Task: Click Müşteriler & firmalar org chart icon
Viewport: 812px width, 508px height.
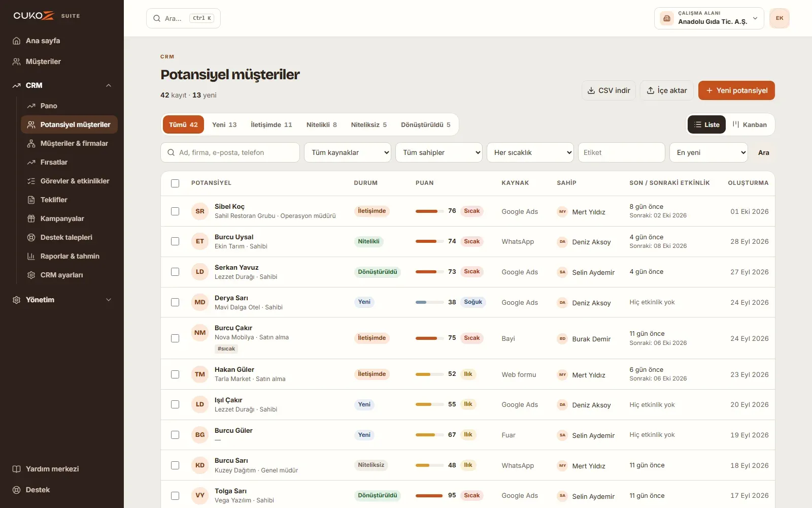Action: click(x=31, y=143)
